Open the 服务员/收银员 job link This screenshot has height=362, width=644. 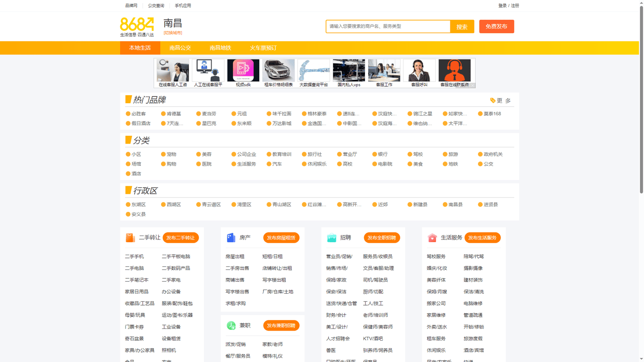(378, 257)
